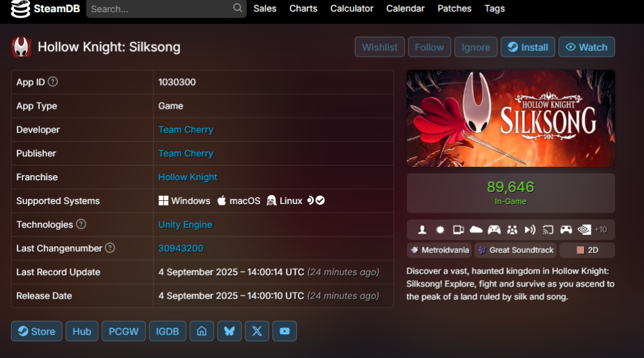Click the App Type value Game
The width and height of the screenshot is (644, 358).
[x=171, y=106]
